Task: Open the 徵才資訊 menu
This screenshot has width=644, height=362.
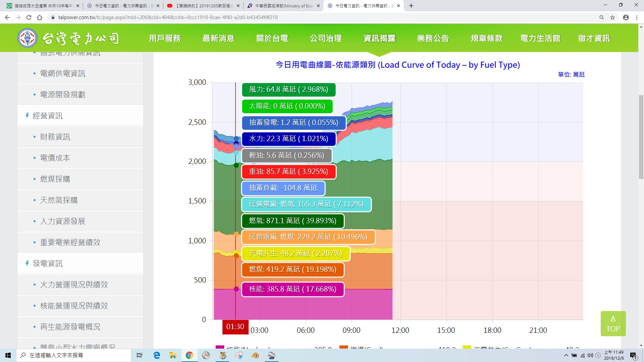Action: coord(594,38)
